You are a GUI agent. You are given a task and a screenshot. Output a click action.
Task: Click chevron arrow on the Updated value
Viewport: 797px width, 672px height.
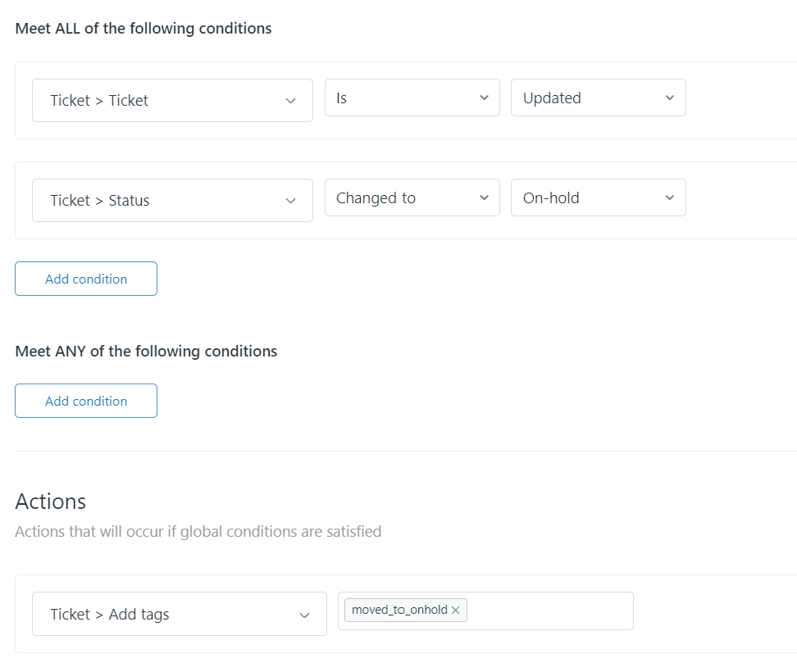pos(669,98)
